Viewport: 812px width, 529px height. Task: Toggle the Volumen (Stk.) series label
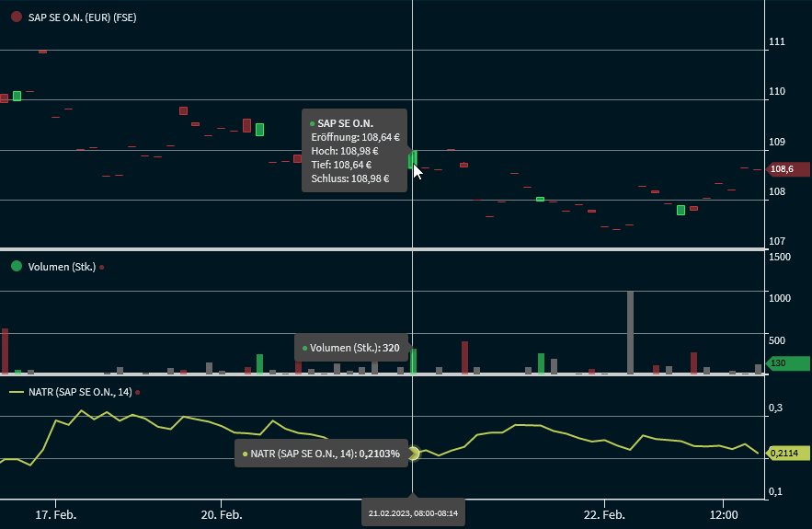coord(62,267)
